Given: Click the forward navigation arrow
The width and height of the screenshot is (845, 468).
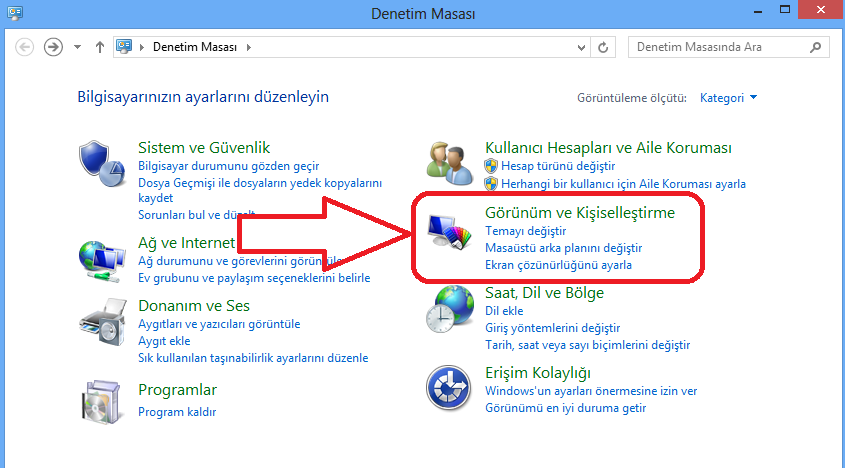Looking at the screenshot, I should coord(53,47).
